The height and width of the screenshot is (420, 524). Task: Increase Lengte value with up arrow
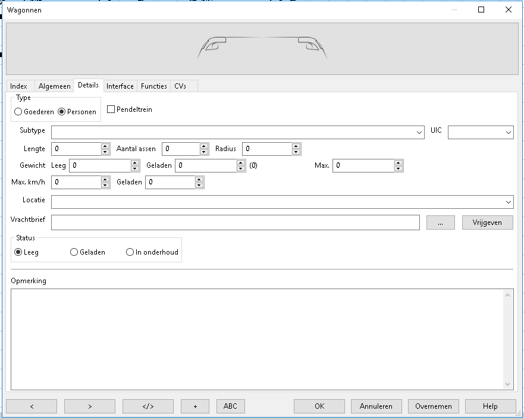coord(105,146)
